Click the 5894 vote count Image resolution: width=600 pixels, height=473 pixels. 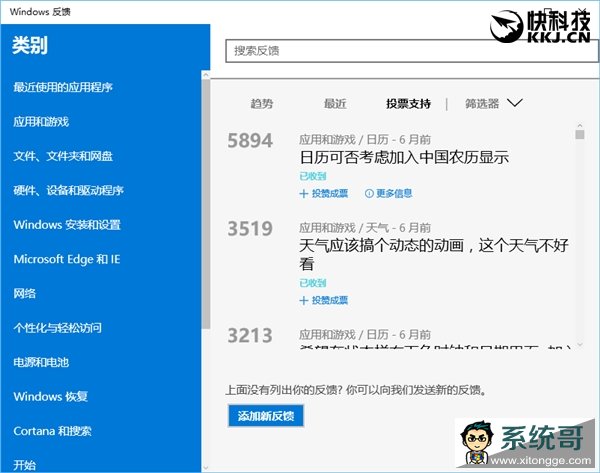tap(250, 140)
